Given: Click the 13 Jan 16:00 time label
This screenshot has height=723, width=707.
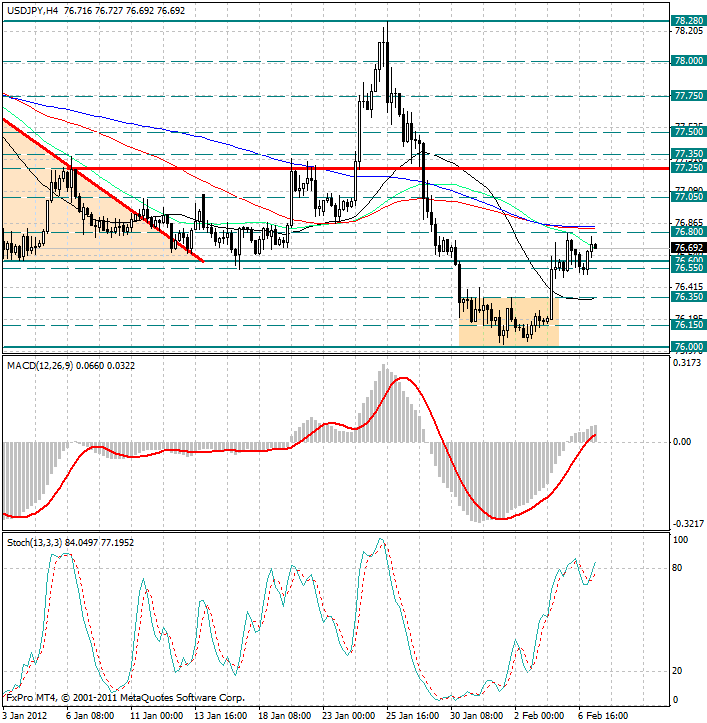Looking at the screenshot, I should pos(220,716).
